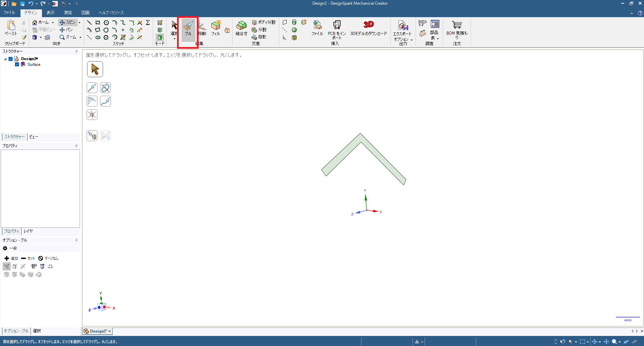
Task: Uncheck the Design2 visibility checkbox
Action: 11,59
